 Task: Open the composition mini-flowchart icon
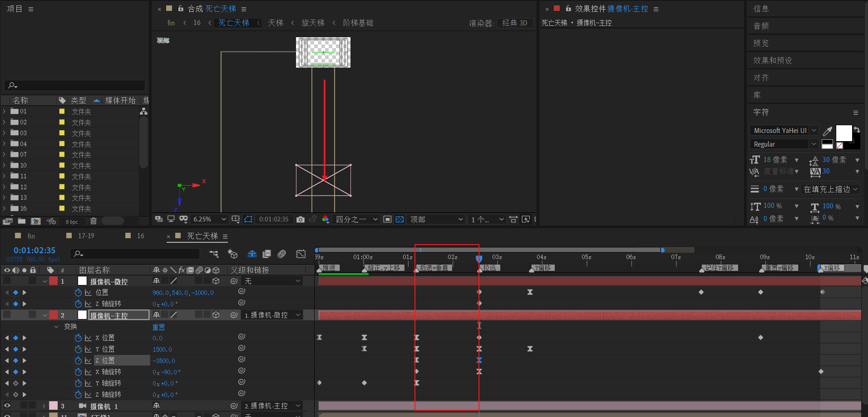pos(214,254)
